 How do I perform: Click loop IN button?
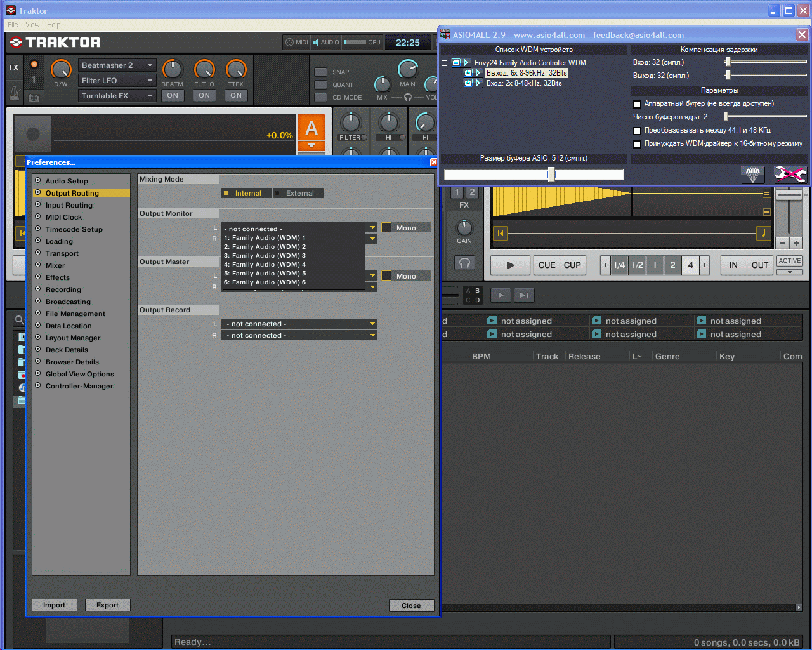tap(733, 265)
